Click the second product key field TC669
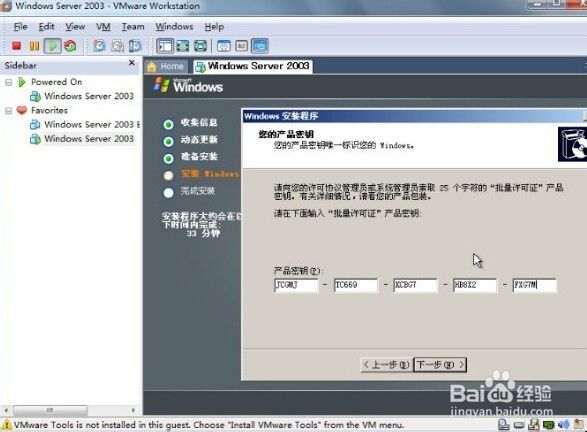The image size is (587, 432). 356,285
